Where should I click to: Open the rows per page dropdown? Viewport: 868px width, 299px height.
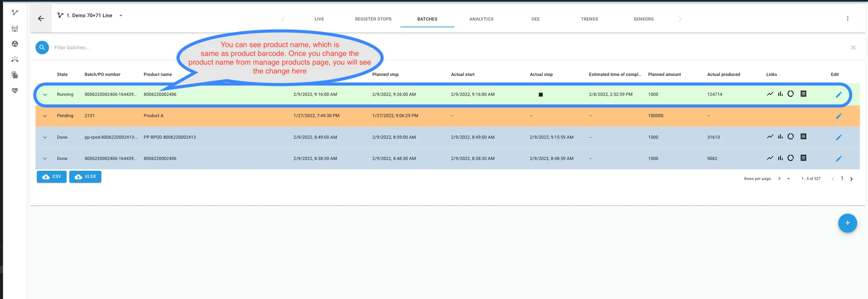(x=784, y=179)
